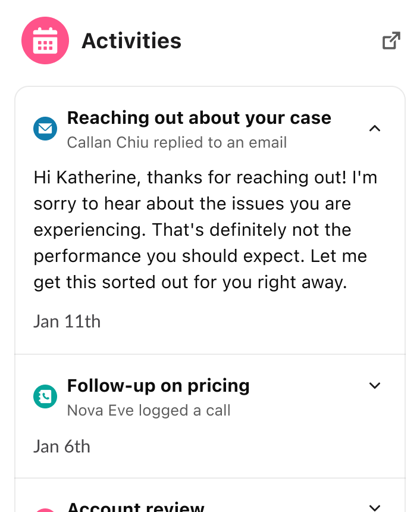This screenshot has width=420, height=512.
Task: Click the blue email envelope icon
Action: 45,128
